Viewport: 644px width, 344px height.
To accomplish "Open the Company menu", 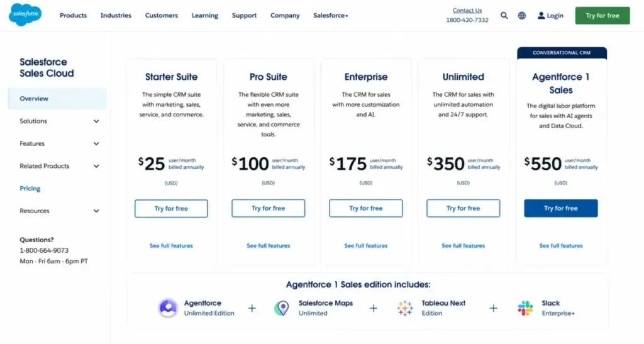I will [x=285, y=16].
